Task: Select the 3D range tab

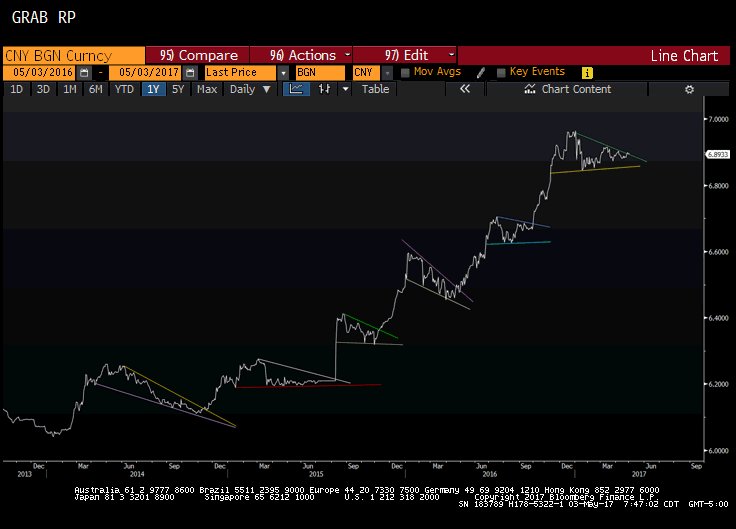Action: (43, 89)
